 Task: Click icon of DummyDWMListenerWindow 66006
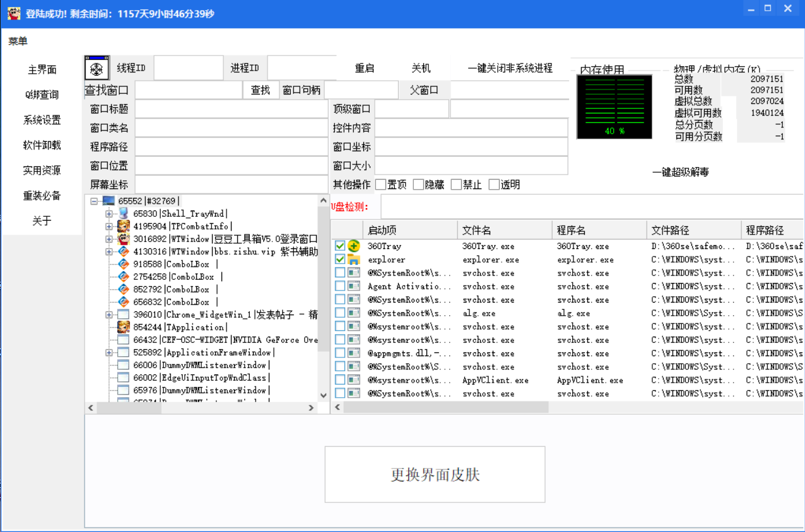(x=123, y=365)
